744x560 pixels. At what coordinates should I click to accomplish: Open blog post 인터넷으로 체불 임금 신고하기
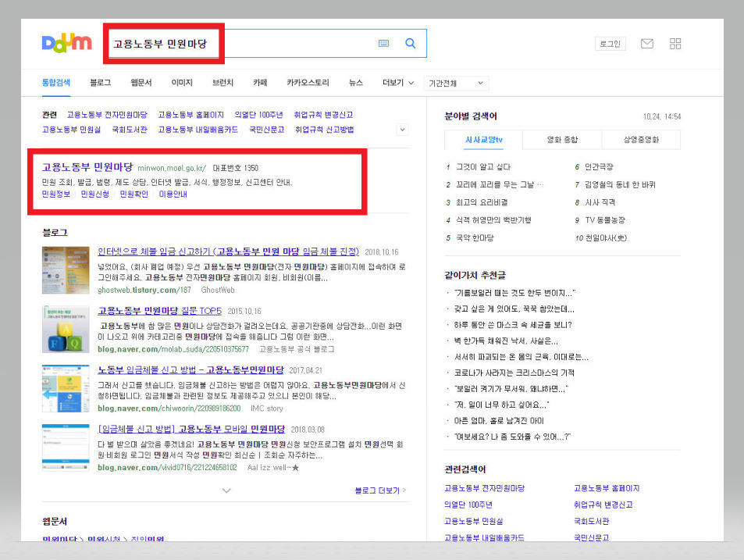coord(228,251)
